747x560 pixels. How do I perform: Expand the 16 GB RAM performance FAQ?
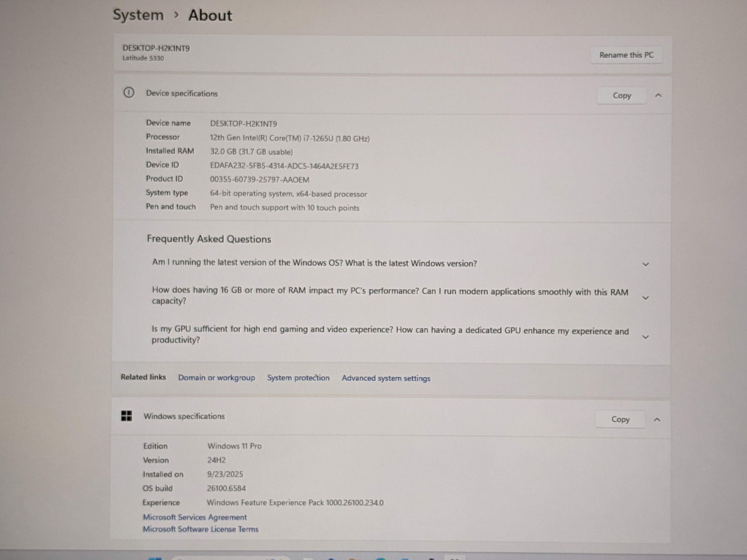646,298
